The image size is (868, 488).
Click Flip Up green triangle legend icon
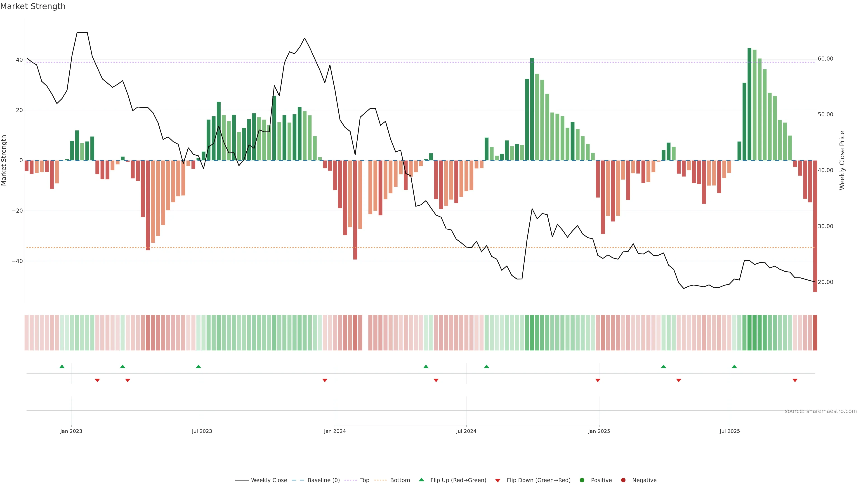421,480
